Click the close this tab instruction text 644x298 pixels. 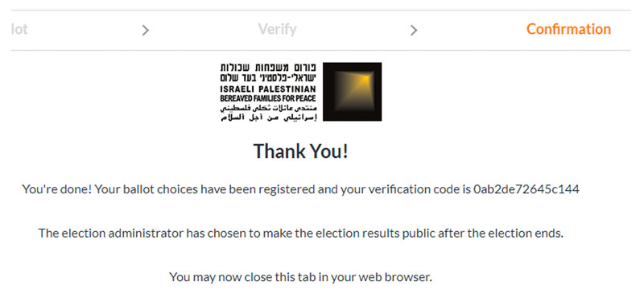[300, 277]
